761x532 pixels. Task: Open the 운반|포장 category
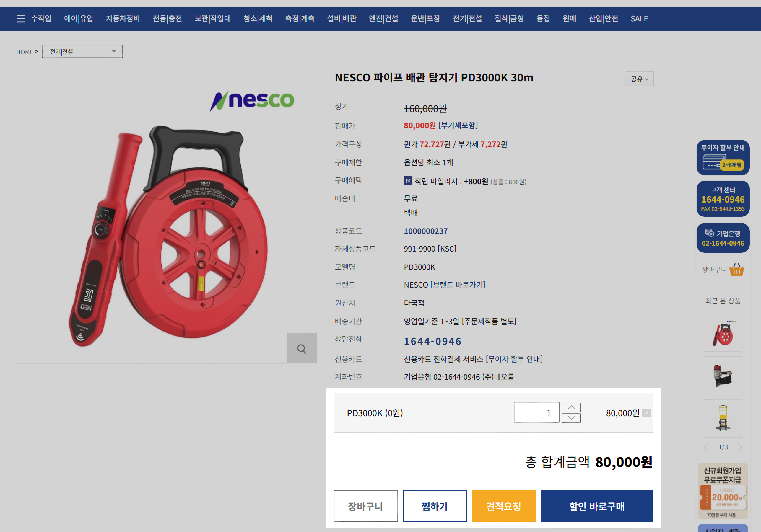(x=425, y=19)
